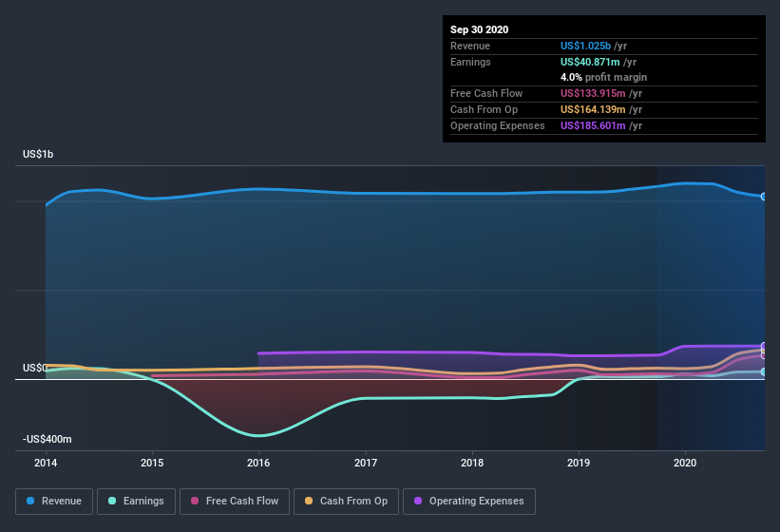
Task: Select the 2015 x-axis label
Action: click(152, 463)
